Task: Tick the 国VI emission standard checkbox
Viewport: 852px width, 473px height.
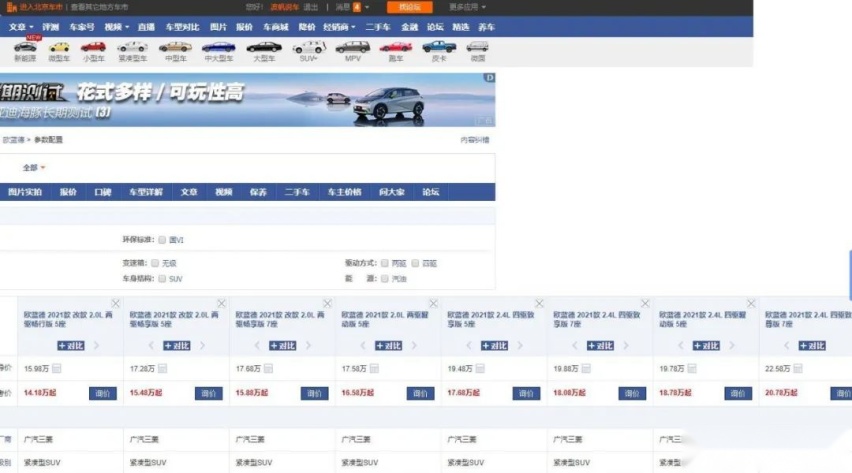Action: pyautogui.click(x=162, y=240)
